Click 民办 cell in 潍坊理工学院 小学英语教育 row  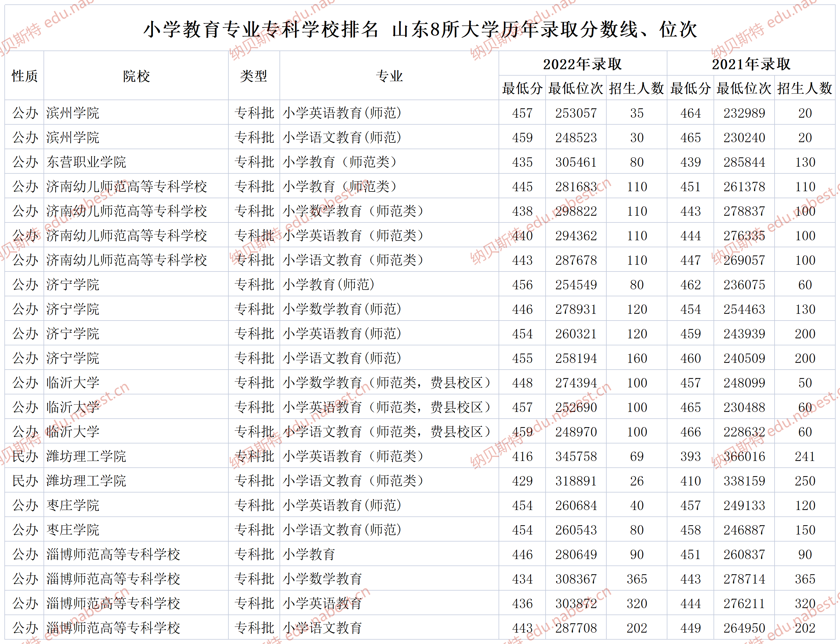click(25, 456)
